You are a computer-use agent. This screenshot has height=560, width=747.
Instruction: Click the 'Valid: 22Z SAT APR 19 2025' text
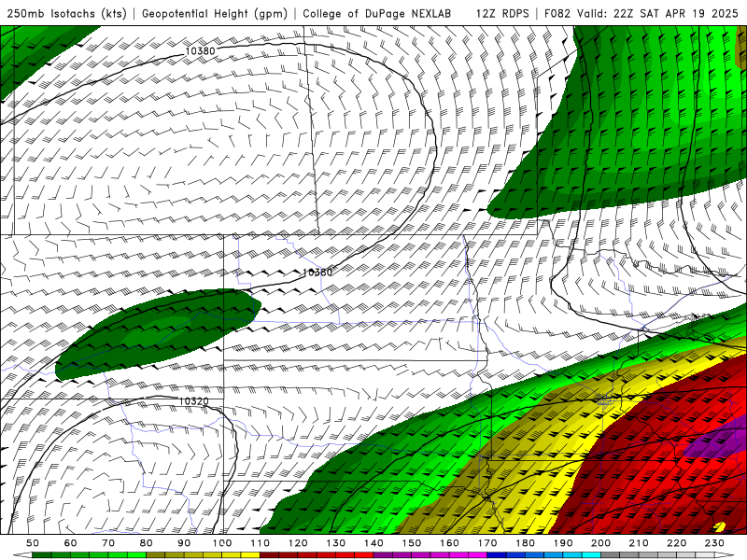657,13
